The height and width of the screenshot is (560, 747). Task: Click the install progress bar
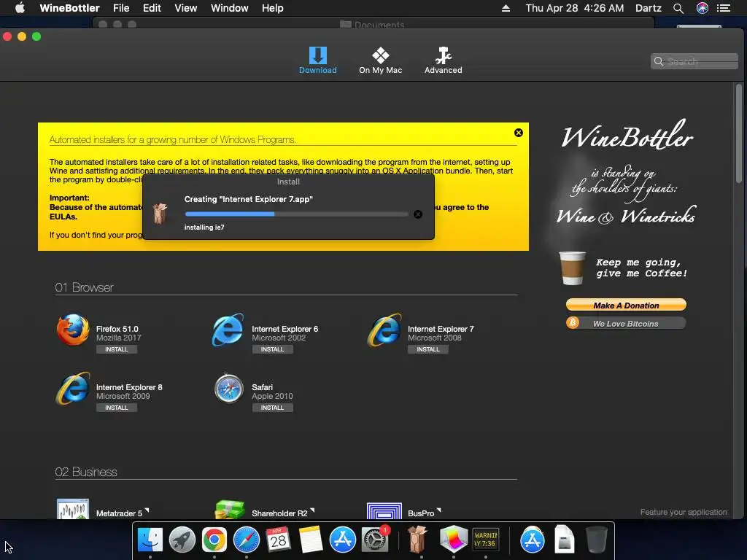click(x=296, y=214)
